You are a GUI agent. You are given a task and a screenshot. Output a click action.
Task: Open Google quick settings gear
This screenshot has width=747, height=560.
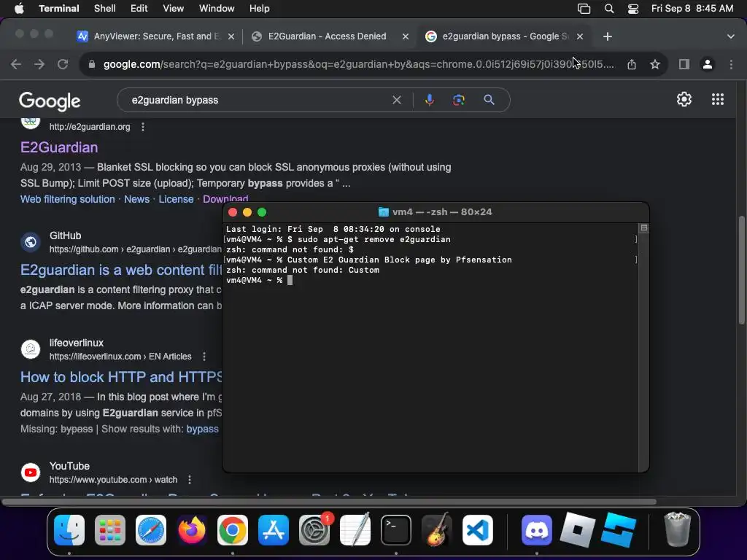(684, 99)
